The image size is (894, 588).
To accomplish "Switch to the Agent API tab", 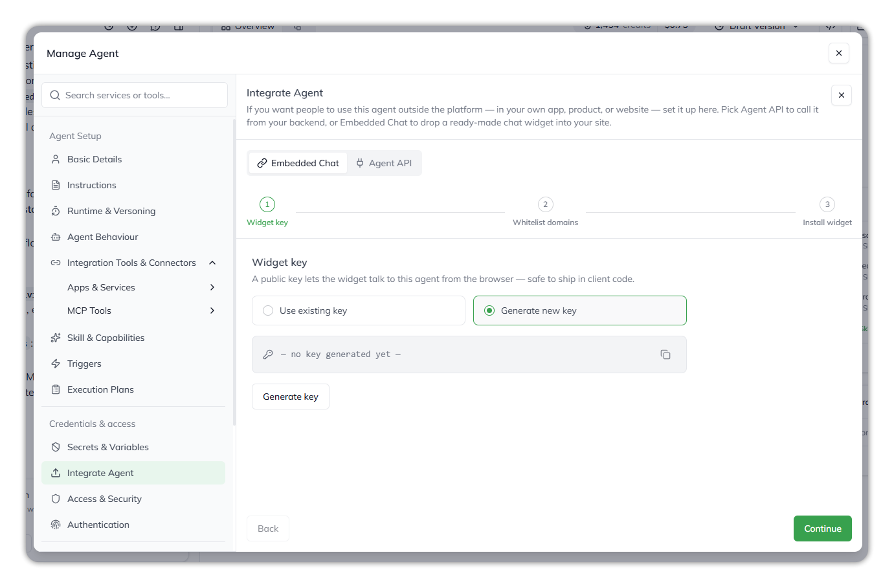I will 384,163.
